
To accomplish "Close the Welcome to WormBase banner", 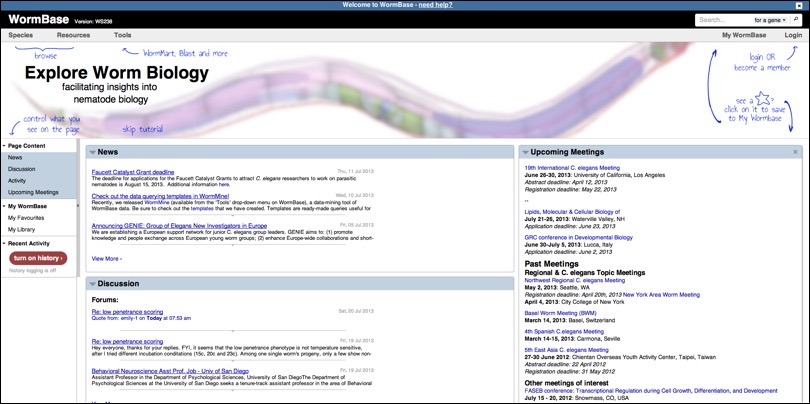I will [x=799, y=5].
